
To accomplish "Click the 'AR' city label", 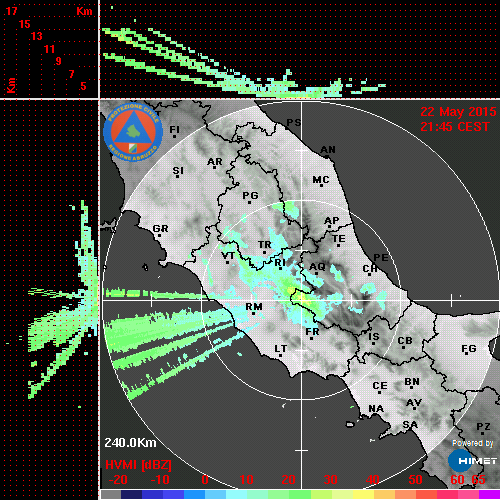I will click(215, 162).
